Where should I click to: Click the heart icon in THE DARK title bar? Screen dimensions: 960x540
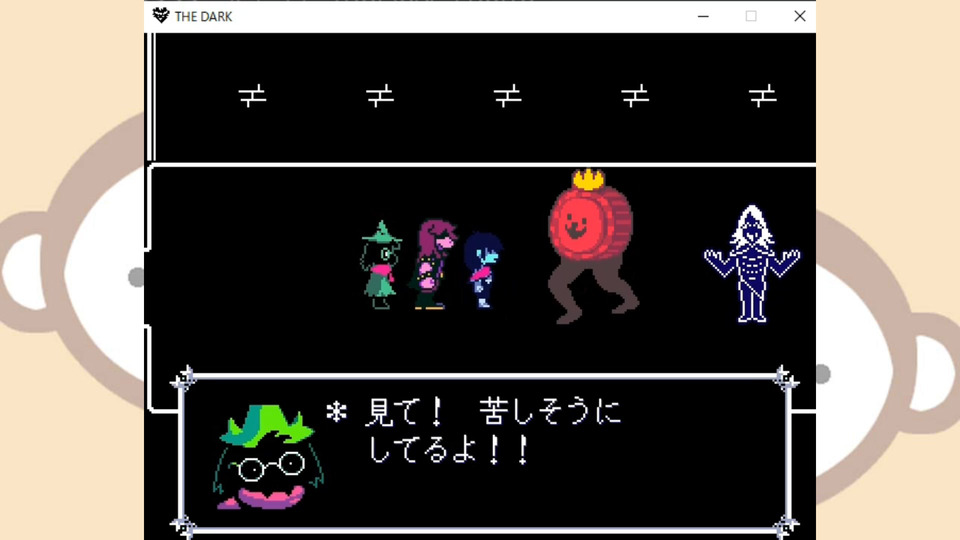click(160, 16)
